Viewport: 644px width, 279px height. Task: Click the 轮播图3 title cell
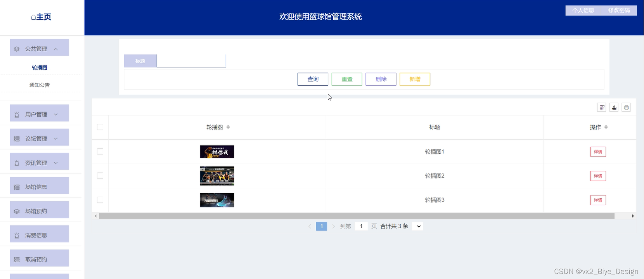tap(435, 200)
